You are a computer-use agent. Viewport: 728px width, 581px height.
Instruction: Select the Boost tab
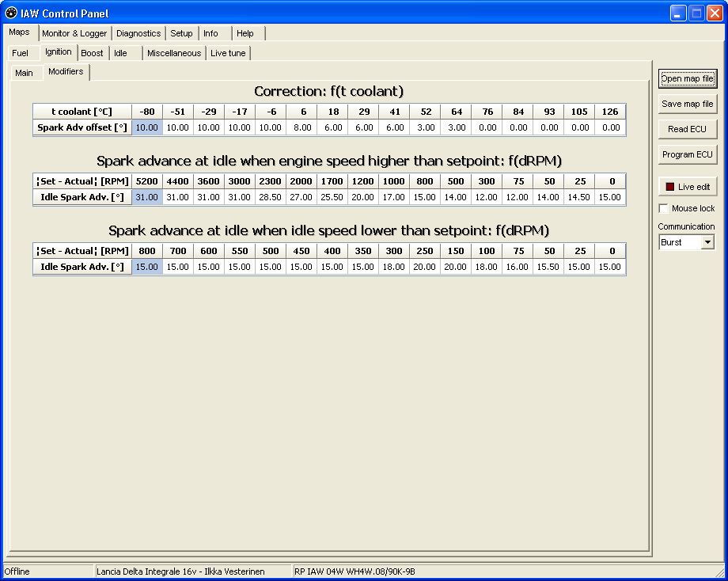[x=92, y=53]
